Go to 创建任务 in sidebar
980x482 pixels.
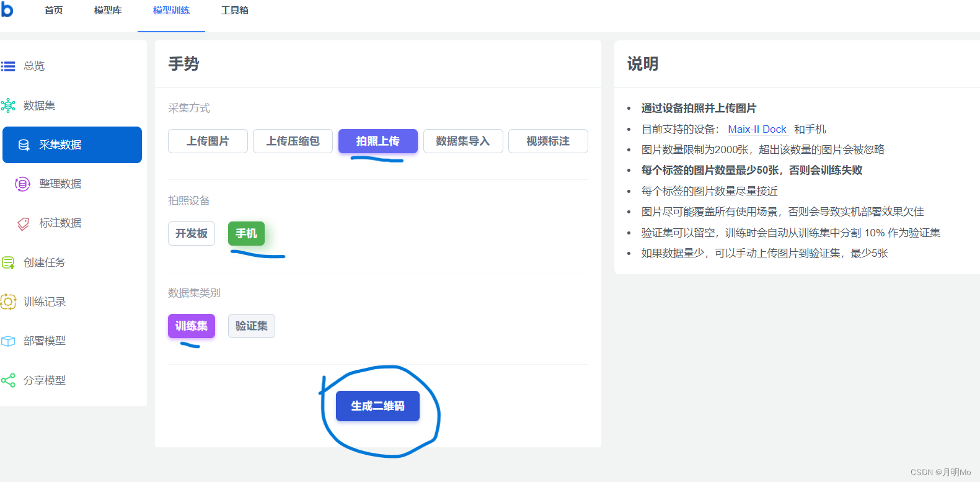coord(44,262)
